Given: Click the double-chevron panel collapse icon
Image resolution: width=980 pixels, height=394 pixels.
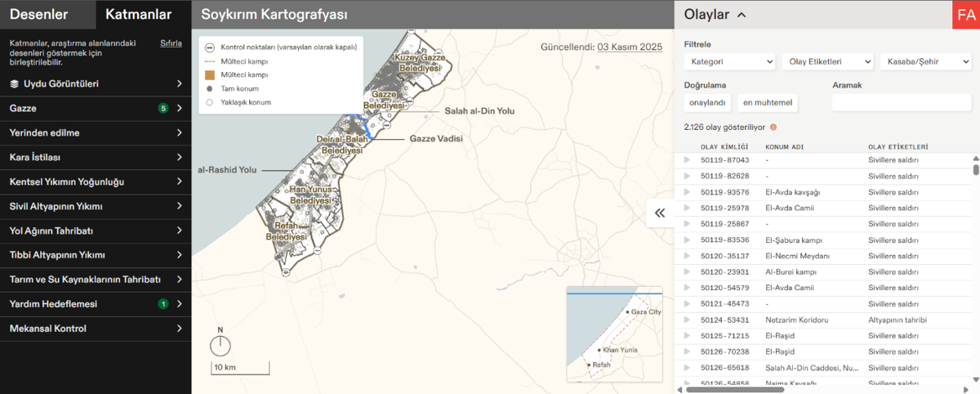Looking at the screenshot, I should [x=660, y=213].
